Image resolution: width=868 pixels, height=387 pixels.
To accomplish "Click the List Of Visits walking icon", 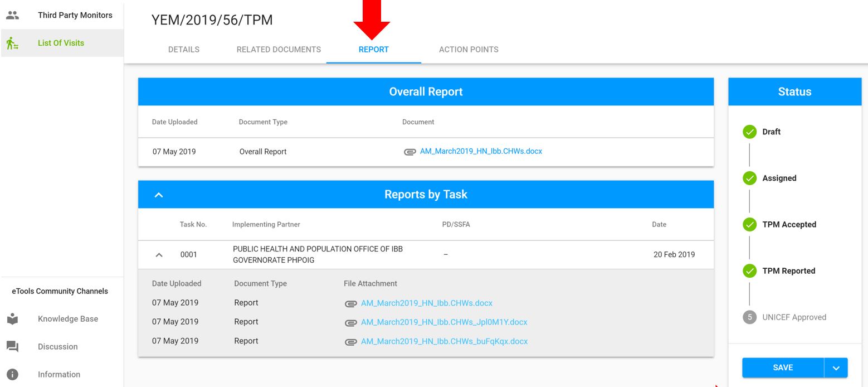I will (12, 43).
